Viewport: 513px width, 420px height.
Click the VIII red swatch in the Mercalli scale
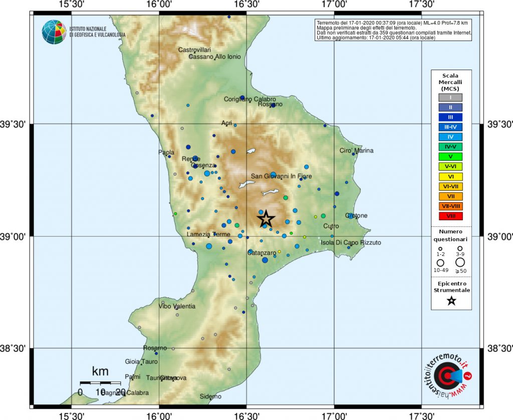click(450, 216)
